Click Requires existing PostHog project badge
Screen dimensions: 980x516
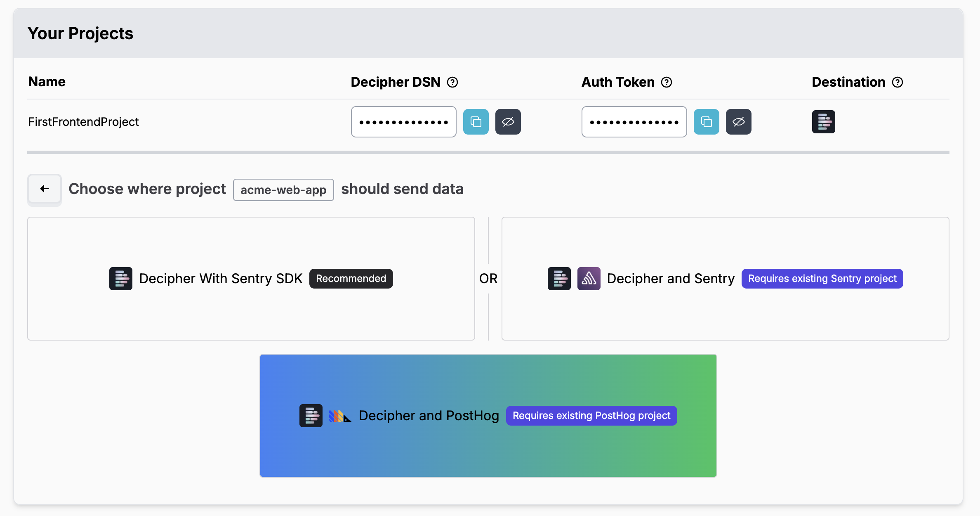pos(591,416)
